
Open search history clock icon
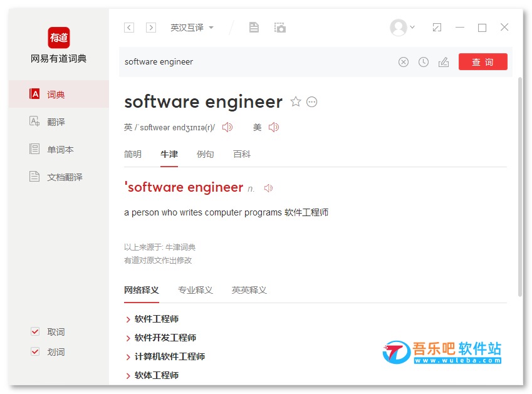point(424,62)
